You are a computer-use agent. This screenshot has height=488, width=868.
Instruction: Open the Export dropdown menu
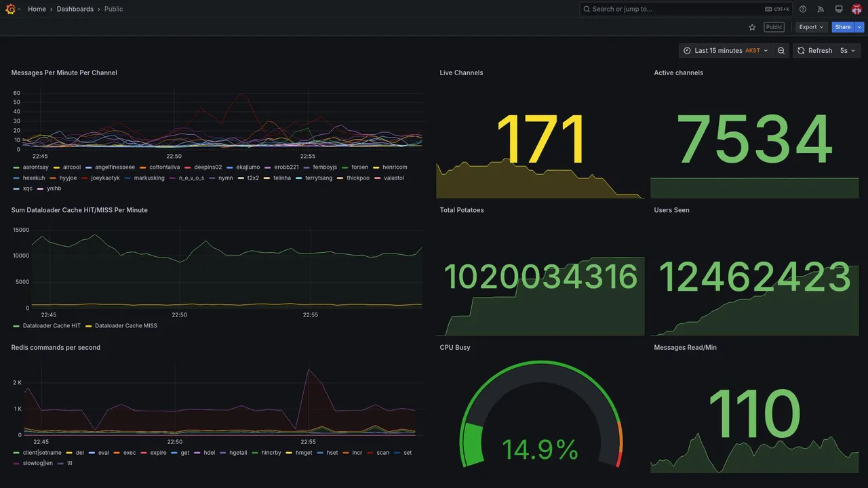811,27
